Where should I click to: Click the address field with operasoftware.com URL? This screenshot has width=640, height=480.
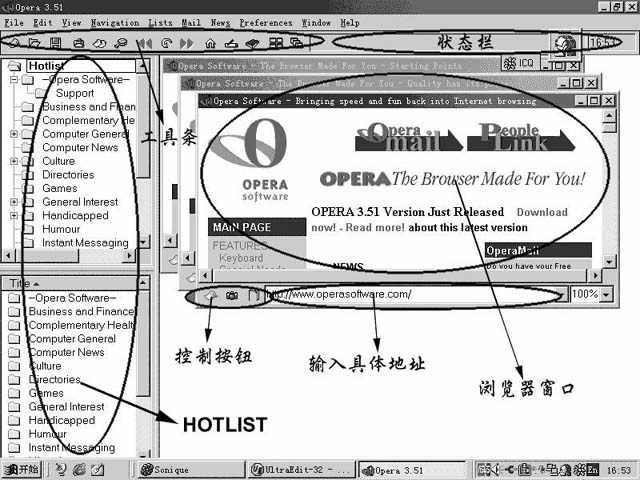pos(410,294)
